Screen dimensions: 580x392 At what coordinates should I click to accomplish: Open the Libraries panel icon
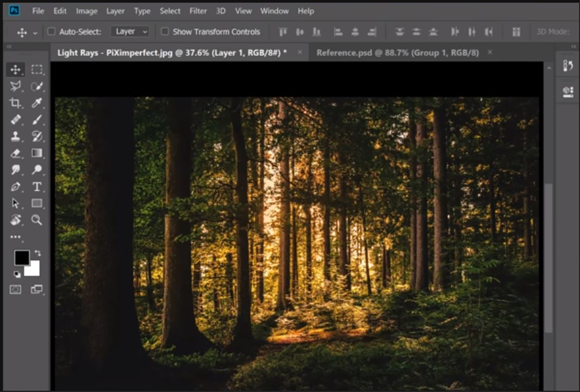tap(568, 92)
